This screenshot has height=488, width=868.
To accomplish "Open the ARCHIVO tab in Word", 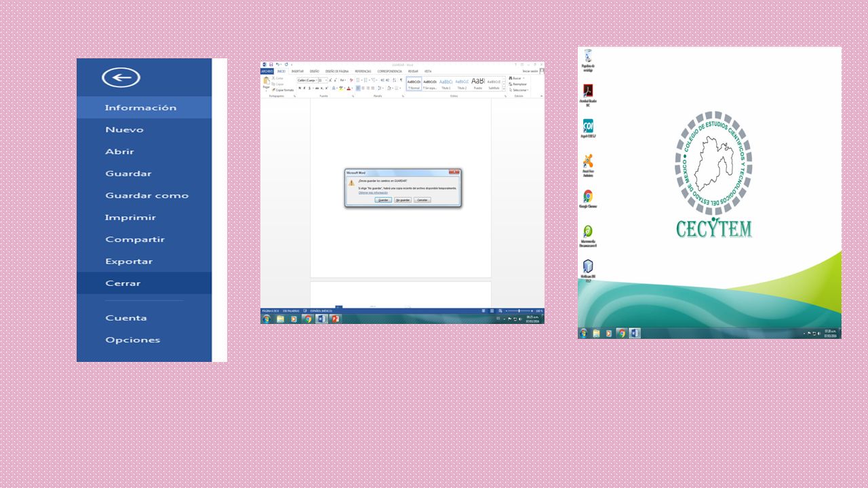I will (x=267, y=71).
